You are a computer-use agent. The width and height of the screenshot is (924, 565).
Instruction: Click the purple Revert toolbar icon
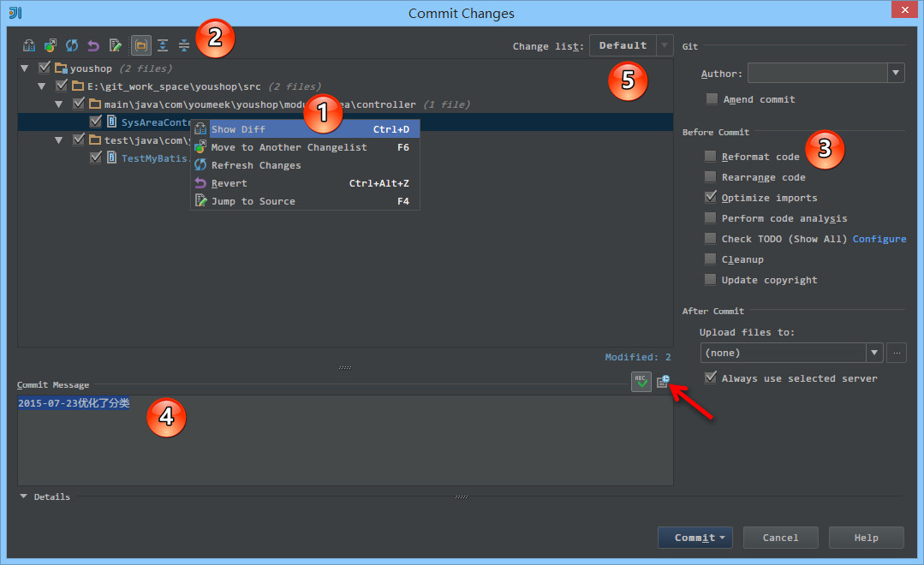pos(94,45)
